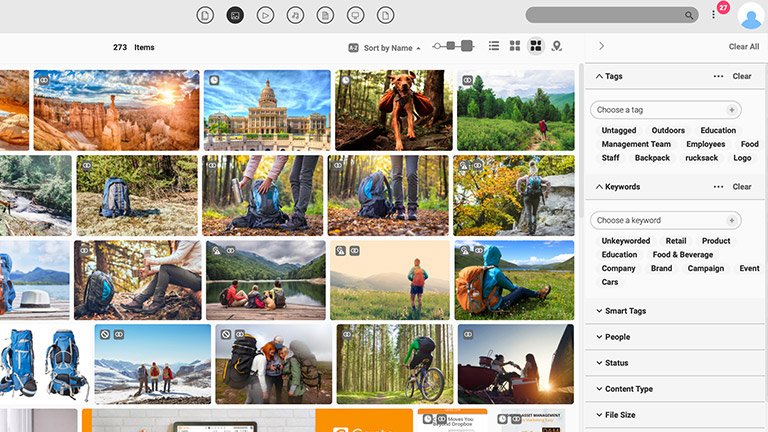Screen dimensions: 768x432
Task: Toggle the Outdoors tag filter
Action: tap(668, 130)
